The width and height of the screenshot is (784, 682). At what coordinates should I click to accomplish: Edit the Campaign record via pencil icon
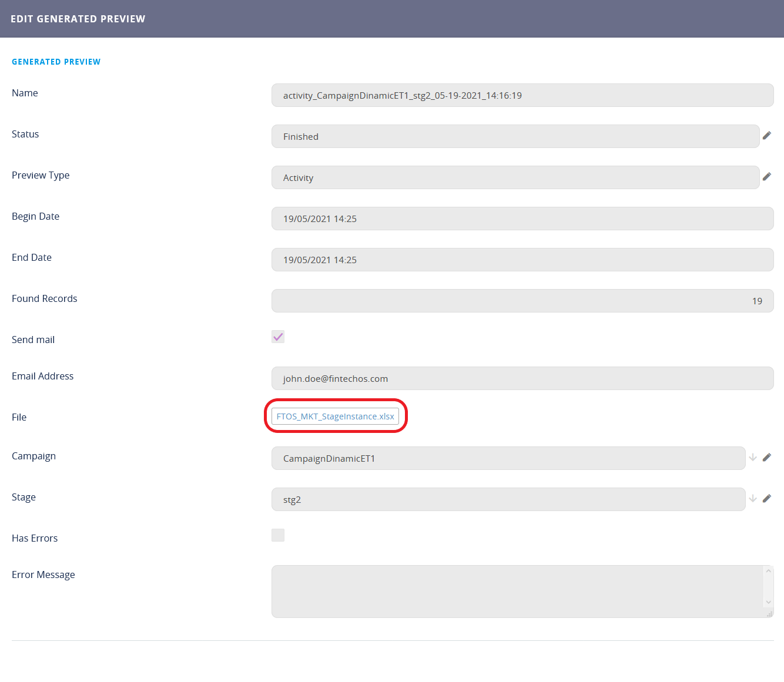tap(766, 458)
